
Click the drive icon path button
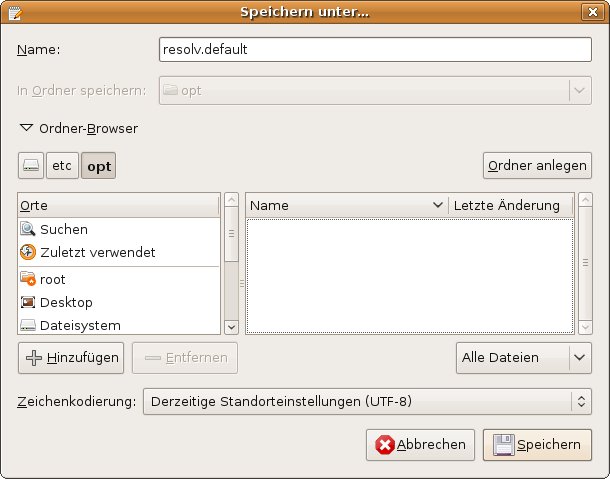click(x=32, y=166)
